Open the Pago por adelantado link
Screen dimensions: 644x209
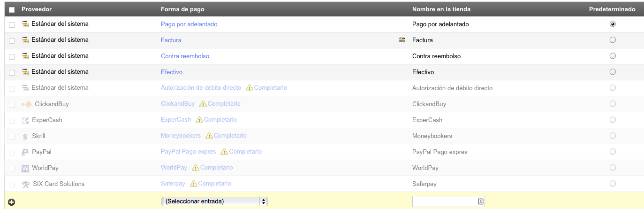point(189,24)
